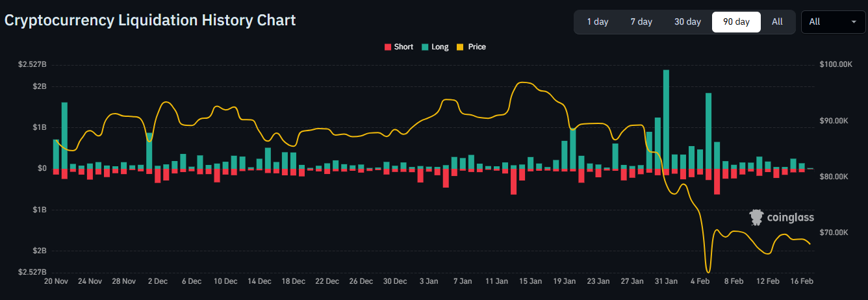Click the Cryptocurrency Liquidation History Chart title

pyautogui.click(x=150, y=20)
